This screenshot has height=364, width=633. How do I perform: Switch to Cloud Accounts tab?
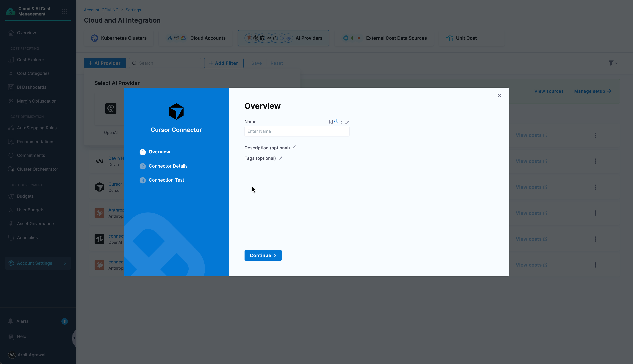(x=196, y=38)
